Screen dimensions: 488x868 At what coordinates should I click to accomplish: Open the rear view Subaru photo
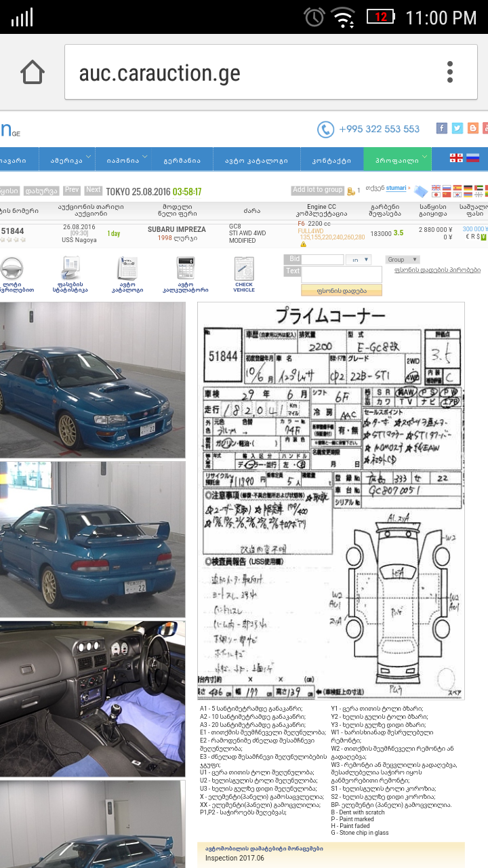coord(92,540)
